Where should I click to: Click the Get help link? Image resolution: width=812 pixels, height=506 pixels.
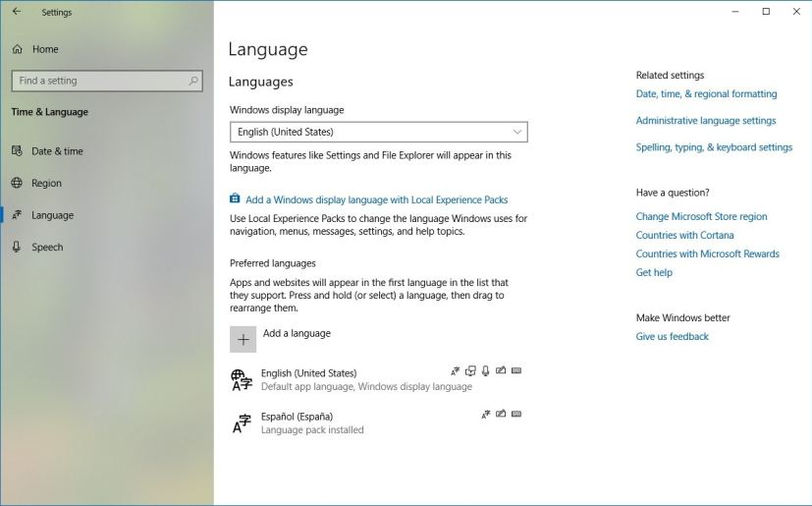[654, 273]
